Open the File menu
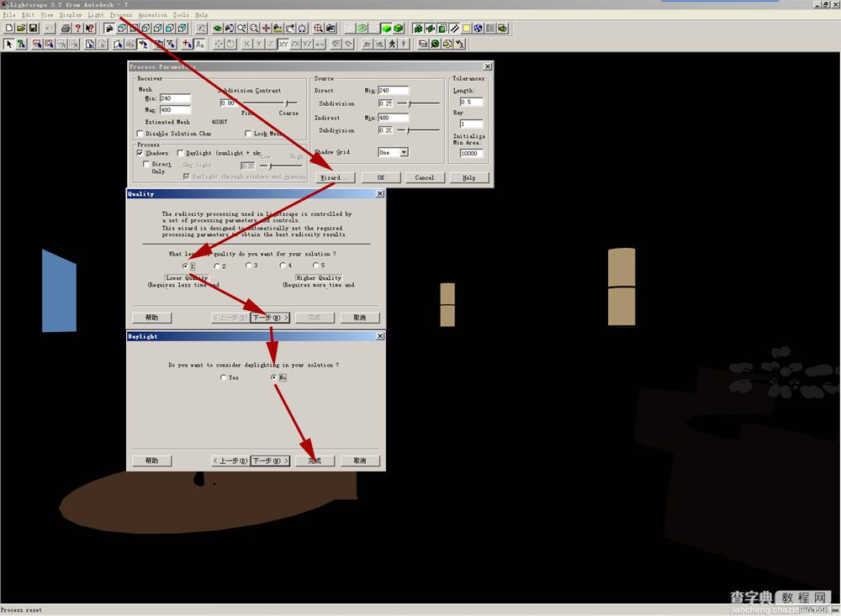The image size is (841, 616). (x=9, y=15)
